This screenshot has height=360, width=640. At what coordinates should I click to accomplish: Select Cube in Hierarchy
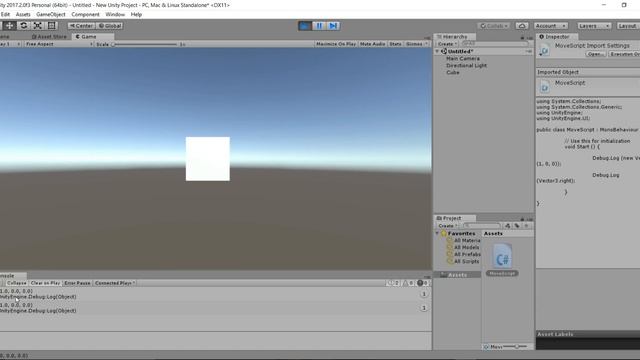(x=453, y=72)
